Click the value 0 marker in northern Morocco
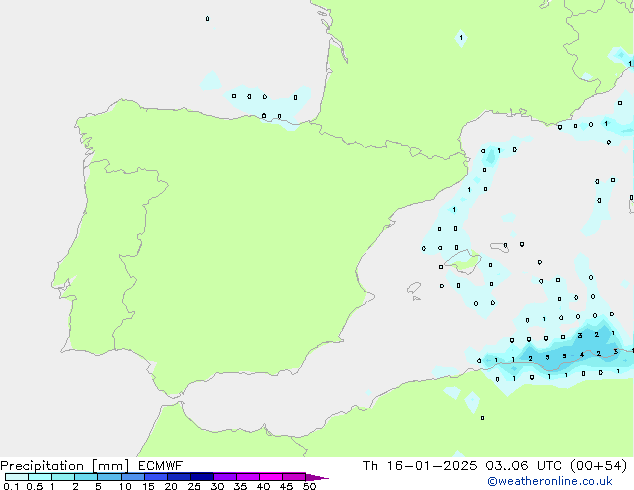Image resolution: width=634 pixels, height=490 pixels. [482, 418]
